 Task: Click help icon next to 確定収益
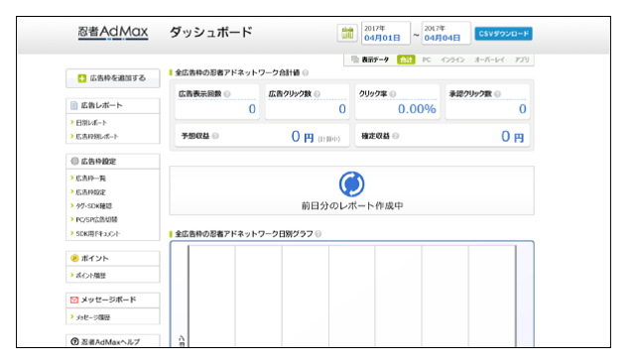tap(396, 136)
